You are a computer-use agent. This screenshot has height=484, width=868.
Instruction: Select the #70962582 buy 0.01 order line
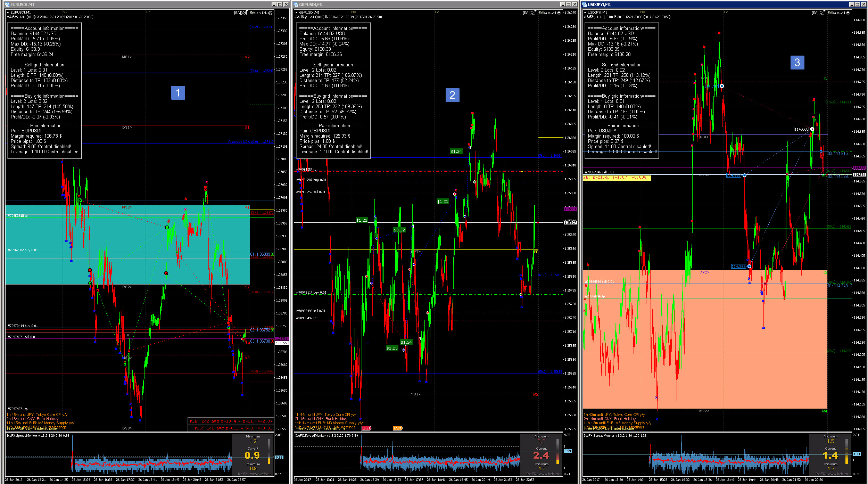coord(23,250)
